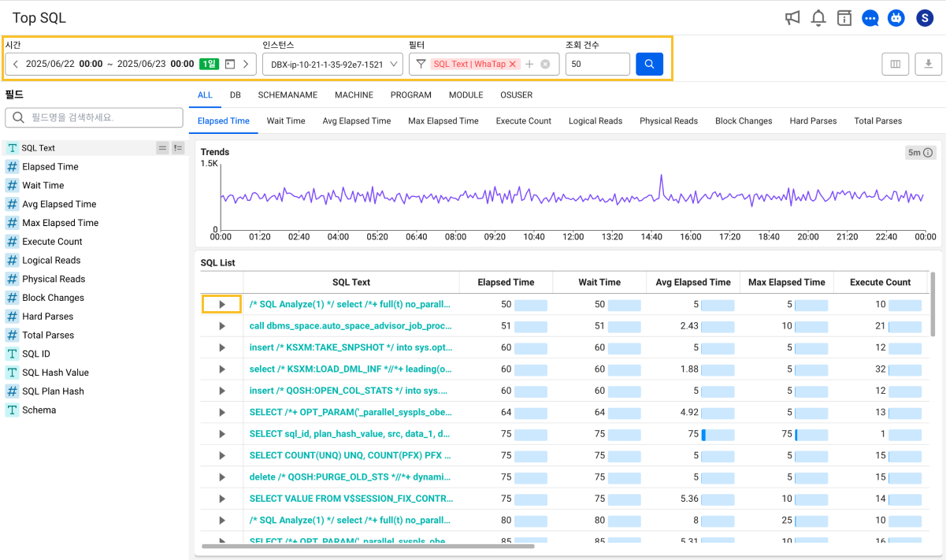Image resolution: width=946 pixels, height=560 pixels.
Task: Select the SQL Plan Hash field
Action: (x=53, y=391)
